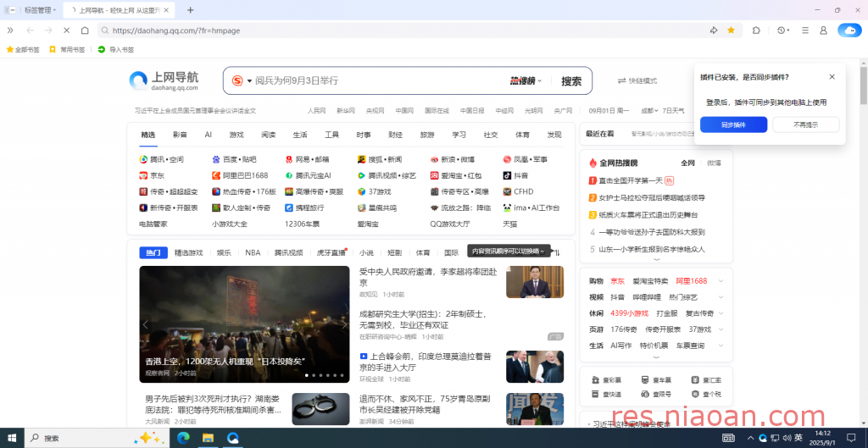Expand sidebar with double chevron icon
This screenshot has height=448, width=868.
coord(10,30)
